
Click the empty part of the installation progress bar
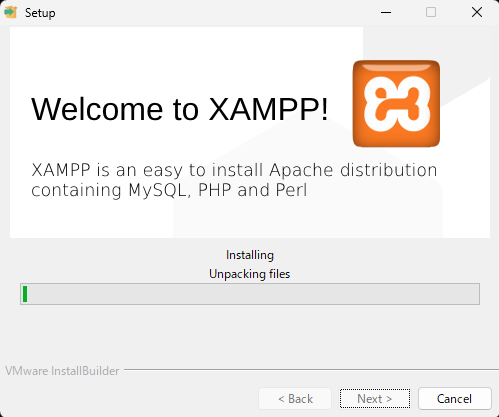[253, 294]
